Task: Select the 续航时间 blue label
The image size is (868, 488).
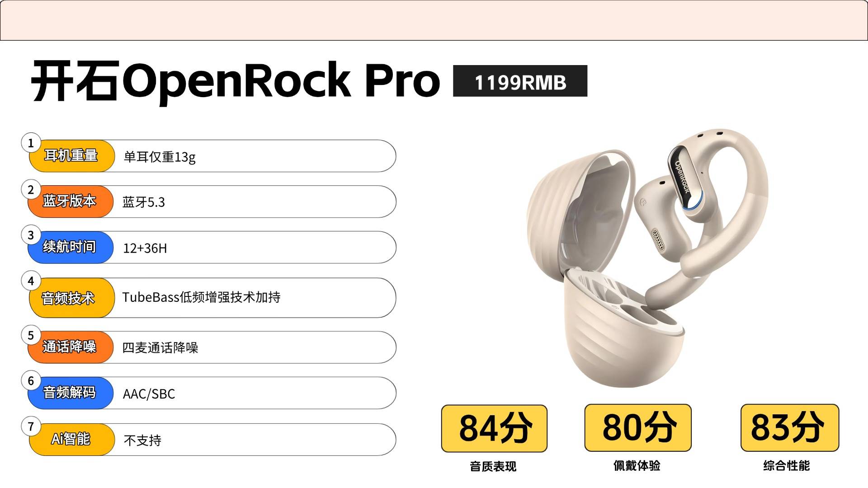Action: tap(71, 247)
